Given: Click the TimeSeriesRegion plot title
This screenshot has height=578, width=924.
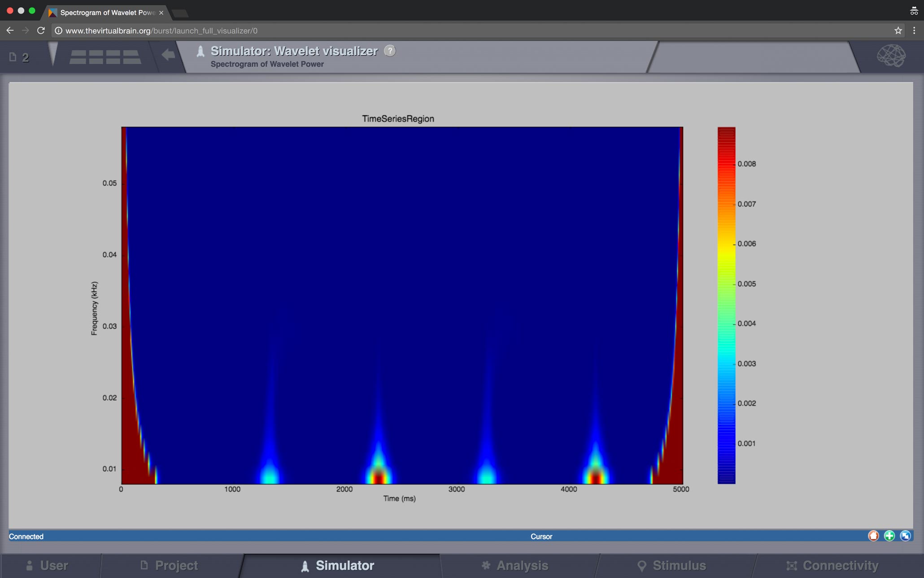Looking at the screenshot, I should (x=398, y=118).
